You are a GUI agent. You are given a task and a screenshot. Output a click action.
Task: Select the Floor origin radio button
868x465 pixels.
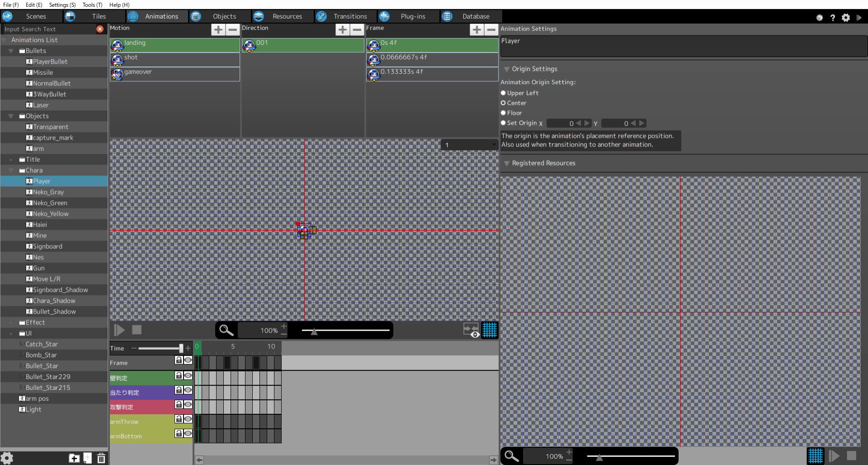[x=503, y=113]
